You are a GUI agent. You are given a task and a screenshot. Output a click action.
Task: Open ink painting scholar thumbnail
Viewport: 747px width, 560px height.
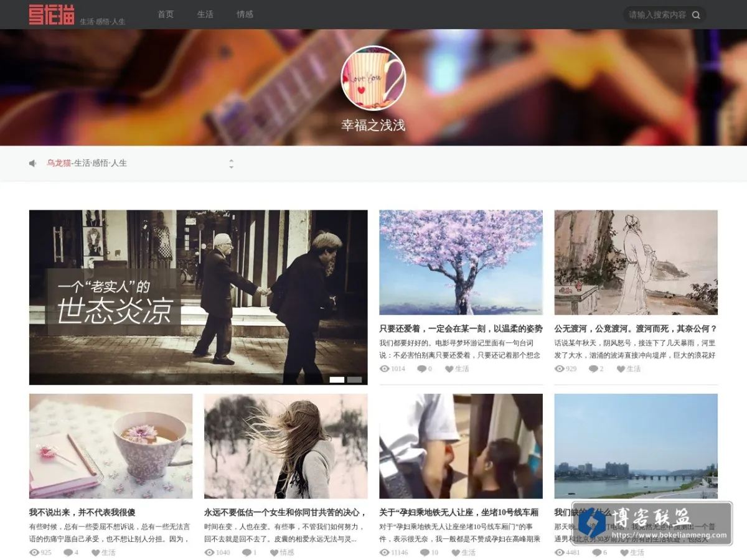(636, 263)
